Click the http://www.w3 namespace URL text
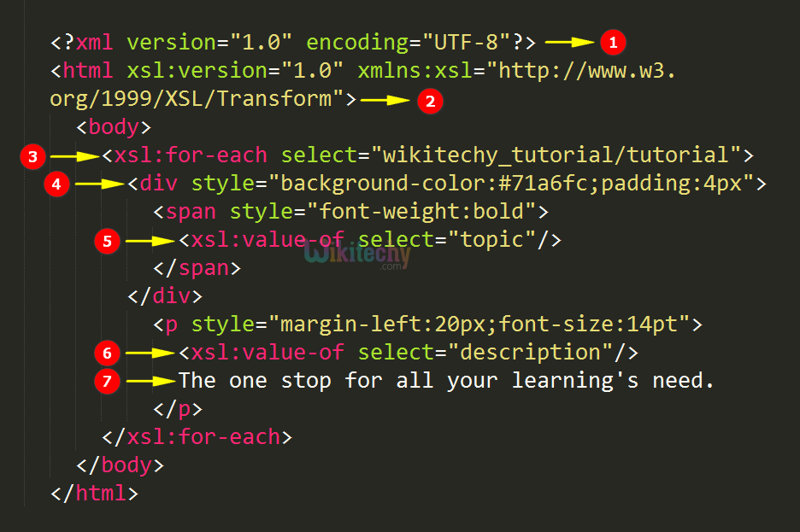800x532 pixels. point(586,70)
